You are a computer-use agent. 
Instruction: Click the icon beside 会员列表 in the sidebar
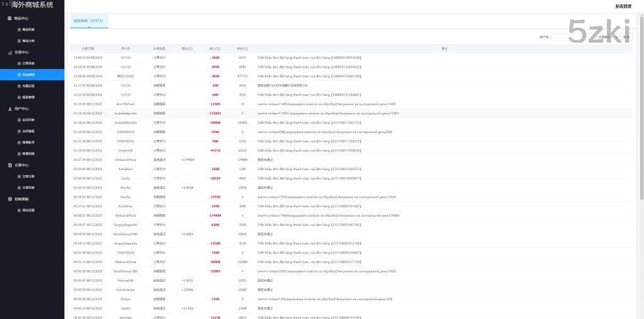tap(19, 119)
